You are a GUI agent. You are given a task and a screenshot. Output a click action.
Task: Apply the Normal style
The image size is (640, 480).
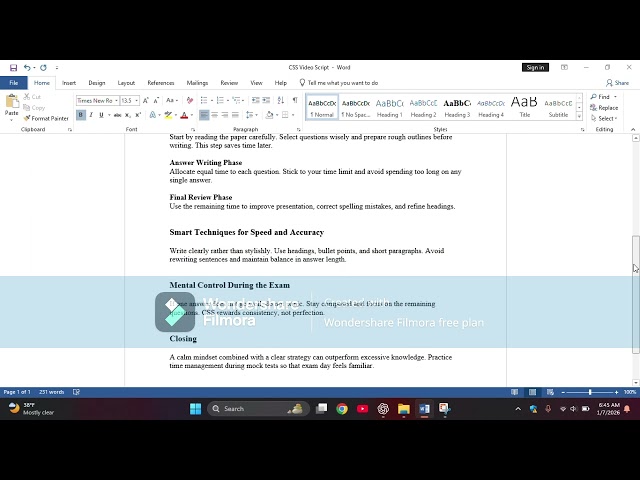pyautogui.click(x=322, y=108)
